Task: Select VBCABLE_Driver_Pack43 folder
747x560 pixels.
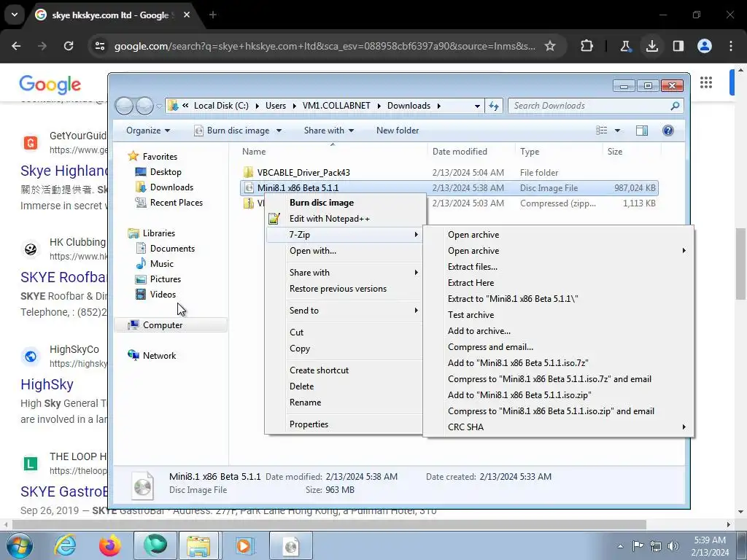Action: point(303,172)
